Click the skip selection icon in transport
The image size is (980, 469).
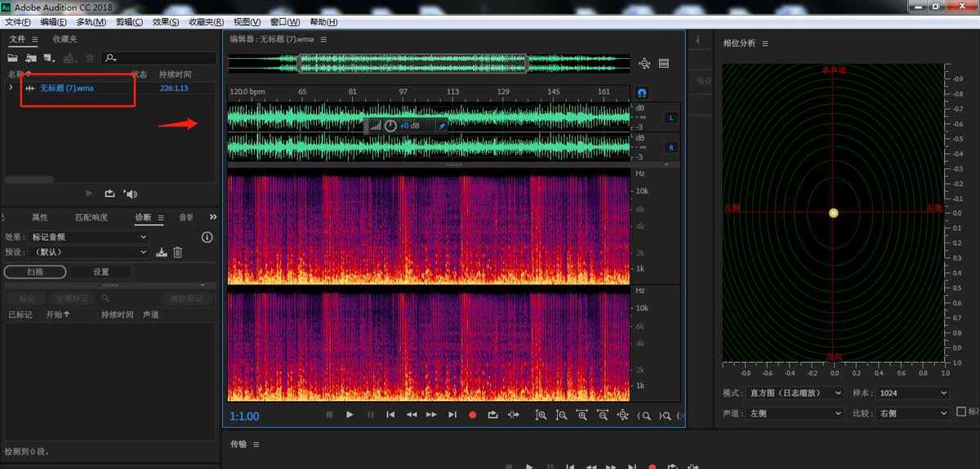(x=513, y=415)
